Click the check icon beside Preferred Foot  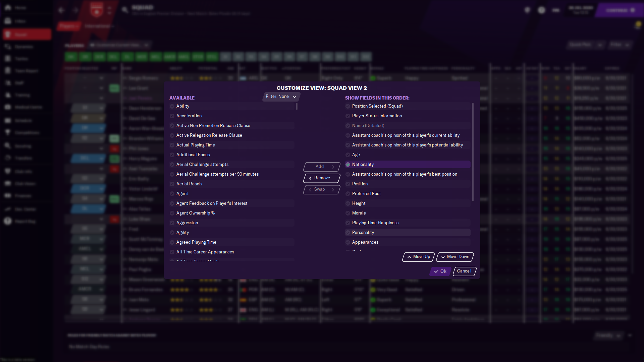click(348, 194)
